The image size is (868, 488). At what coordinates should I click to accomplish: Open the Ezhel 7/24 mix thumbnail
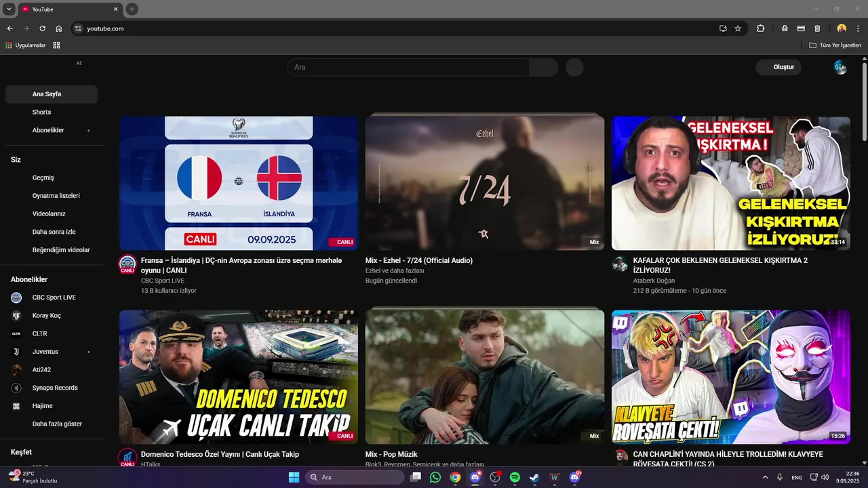click(485, 183)
